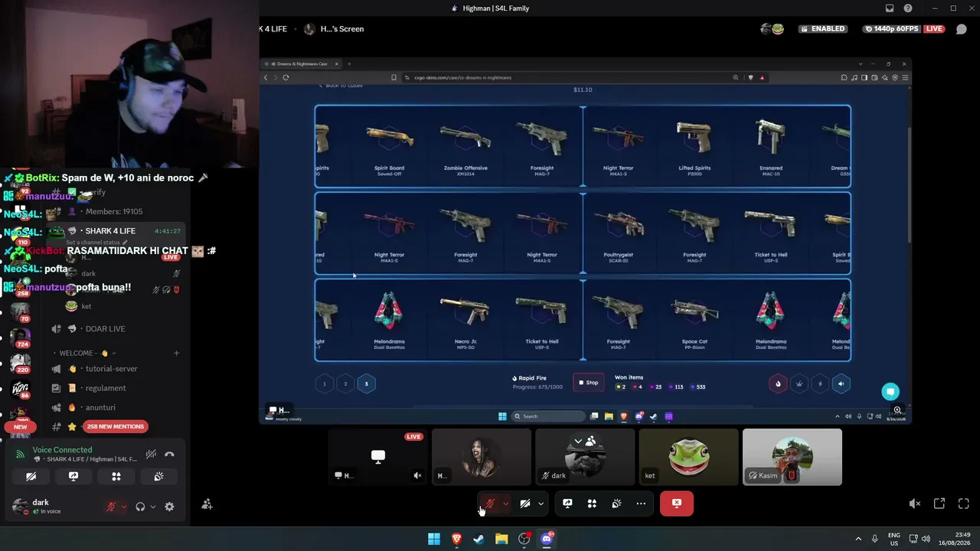Open stream viewers avatar group

click(x=772, y=29)
